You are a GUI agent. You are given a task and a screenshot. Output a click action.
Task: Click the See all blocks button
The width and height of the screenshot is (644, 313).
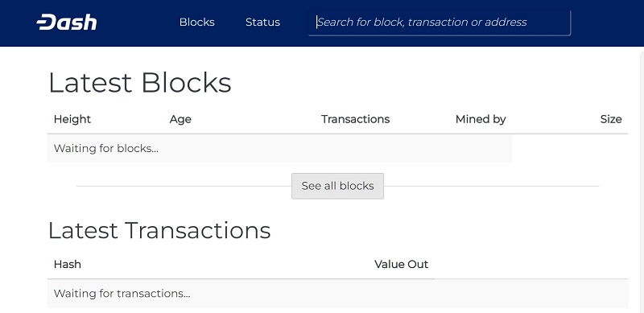coord(337,186)
